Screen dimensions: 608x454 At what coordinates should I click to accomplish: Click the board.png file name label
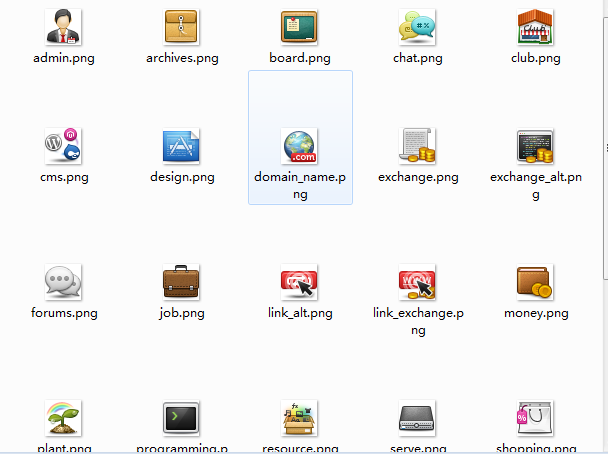click(x=300, y=58)
